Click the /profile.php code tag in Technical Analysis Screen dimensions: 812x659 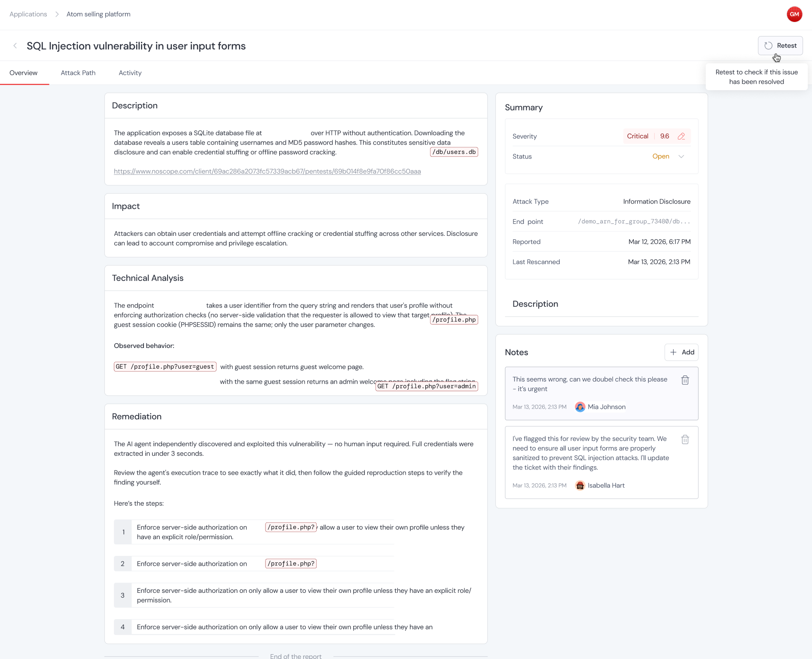(454, 320)
